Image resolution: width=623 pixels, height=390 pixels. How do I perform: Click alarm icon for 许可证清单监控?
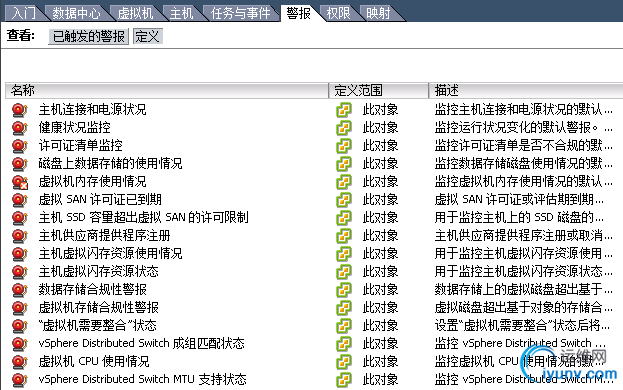pos(19,146)
